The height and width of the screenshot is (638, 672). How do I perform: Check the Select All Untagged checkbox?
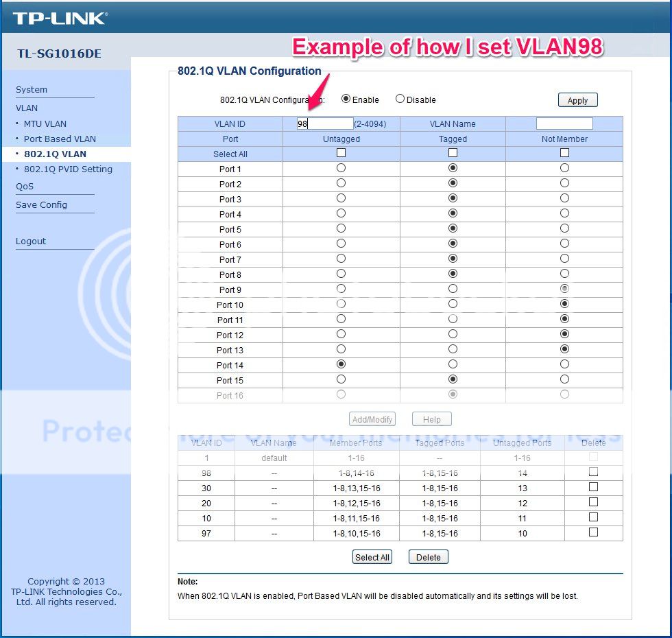pos(341,152)
